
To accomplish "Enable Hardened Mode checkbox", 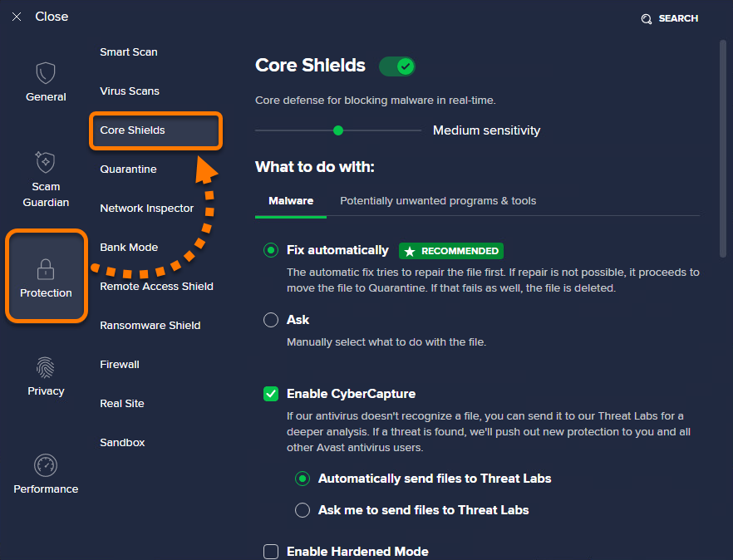I will coord(271,552).
